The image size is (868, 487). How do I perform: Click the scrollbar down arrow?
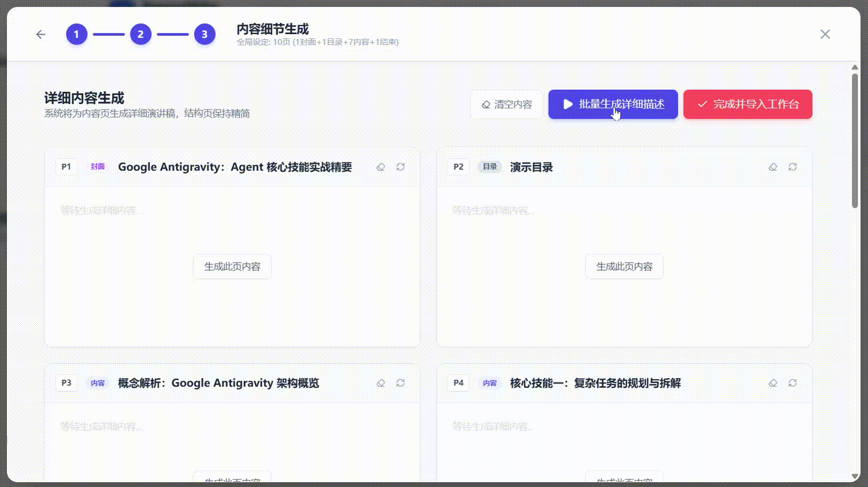855,476
